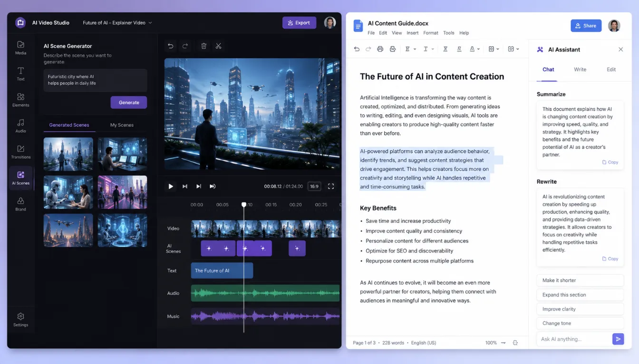Undo the last action in the video editor
This screenshot has width=639, height=364.
pyautogui.click(x=171, y=46)
